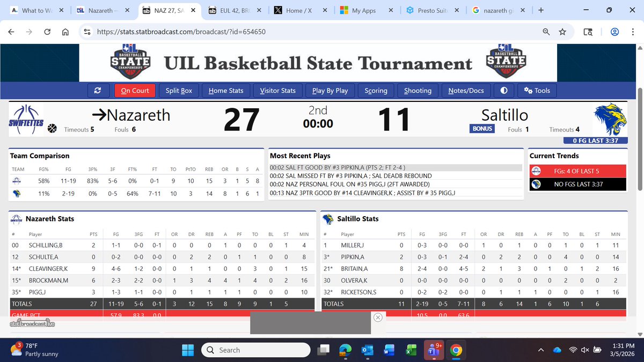Open the taskbar clock showing 1:31 PM
The width and height of the screenshot is (644, 362).
click(623, 350)
